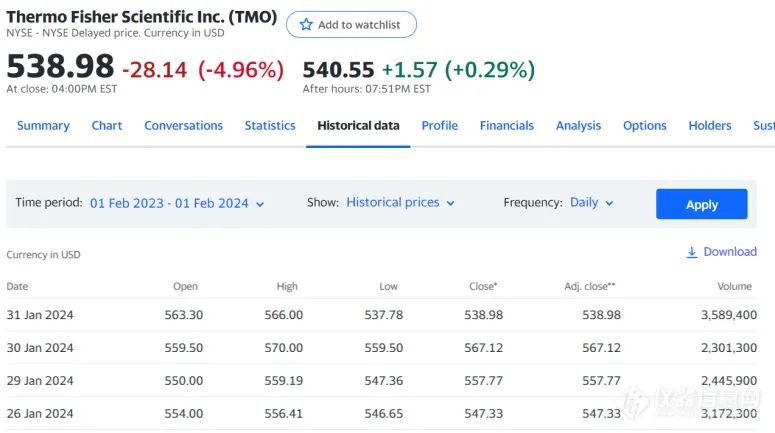Switch to the Summary tab

[43, 126]
